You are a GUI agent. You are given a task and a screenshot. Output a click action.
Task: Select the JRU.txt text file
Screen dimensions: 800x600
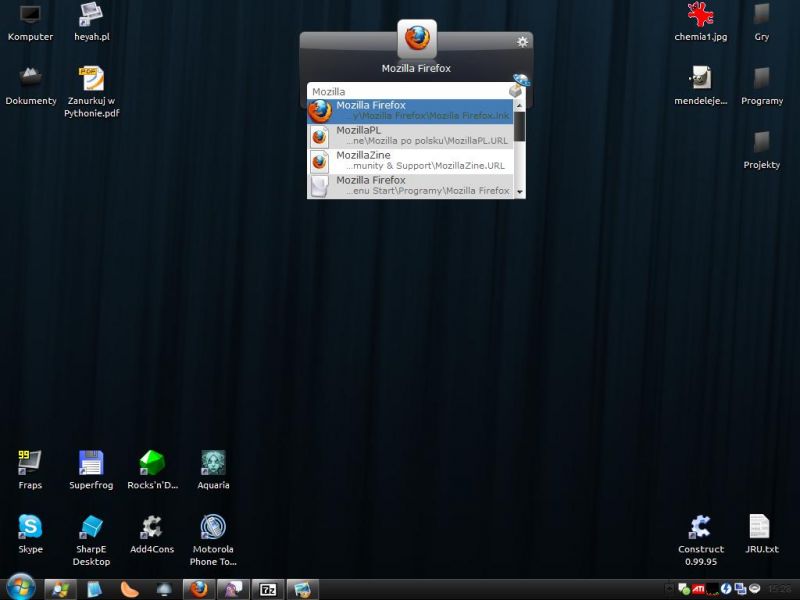[x=762, y=534]
